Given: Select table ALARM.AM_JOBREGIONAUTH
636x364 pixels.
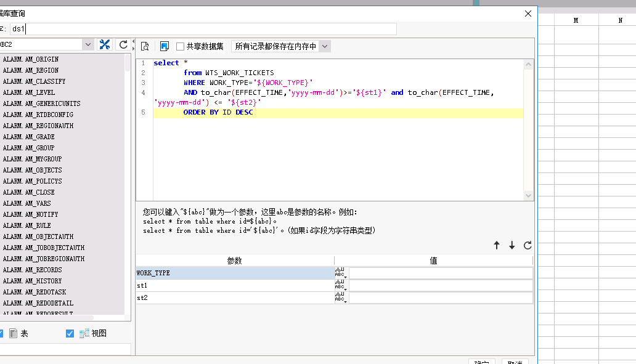Looking at the screenshot, I should [44, 259].
